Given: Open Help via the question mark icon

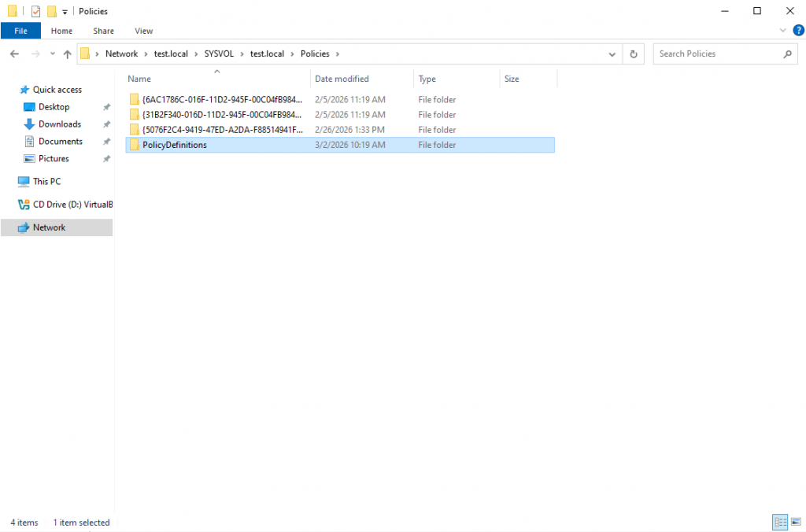Looking at the screenshot, I should [798, 31].
